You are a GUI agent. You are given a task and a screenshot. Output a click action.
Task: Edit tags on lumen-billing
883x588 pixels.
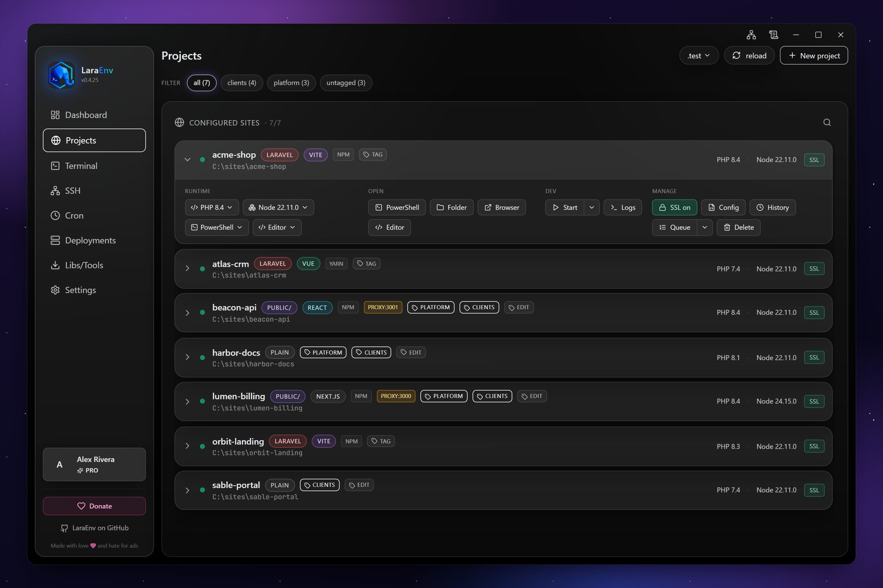[532, 396]
